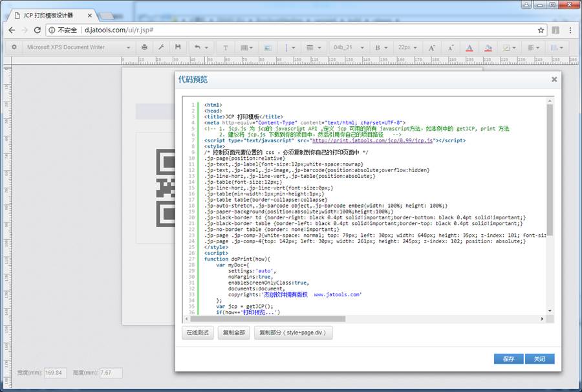
Task: Open the table insert dropdown
Action: point(314,47)
